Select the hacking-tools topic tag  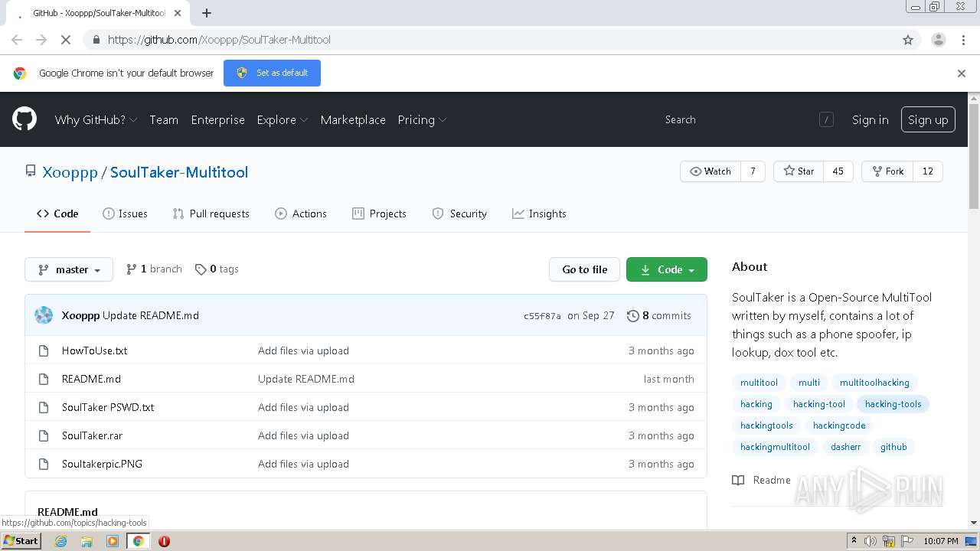(893, 404)
